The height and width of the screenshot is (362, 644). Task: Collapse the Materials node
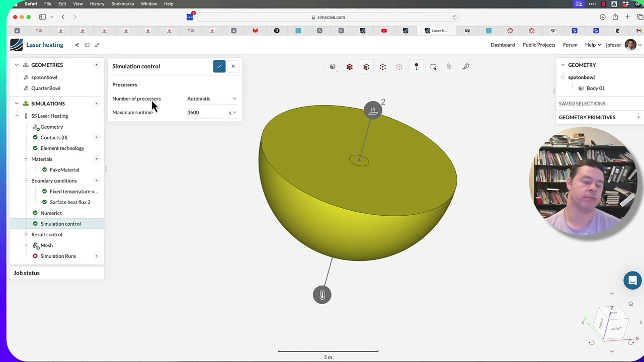click(26, 159)
